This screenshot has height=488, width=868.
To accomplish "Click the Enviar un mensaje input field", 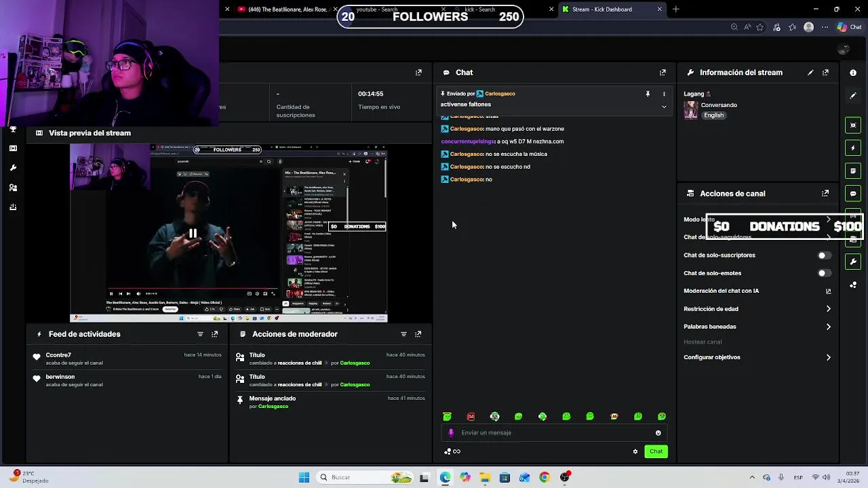I will pos(553,432).
